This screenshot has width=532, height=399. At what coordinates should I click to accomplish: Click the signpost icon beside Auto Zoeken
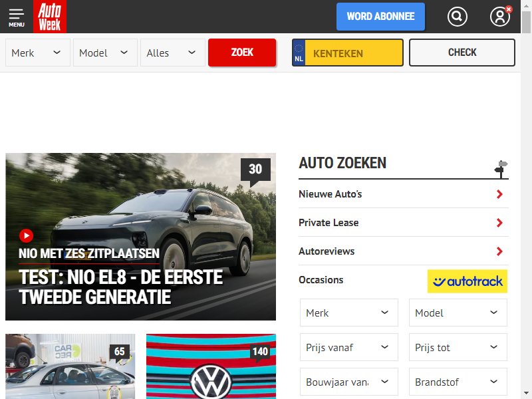pos(501,169)
